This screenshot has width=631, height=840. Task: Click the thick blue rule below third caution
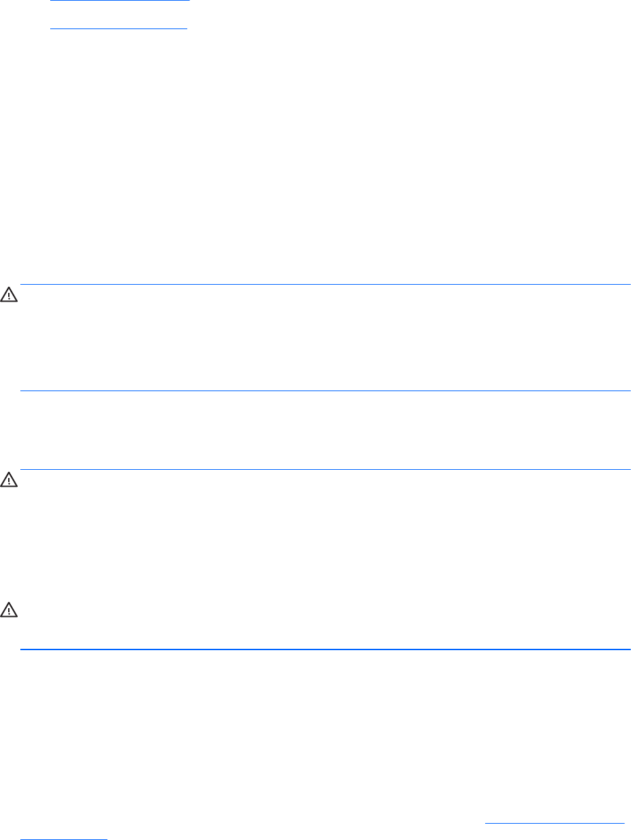click(x=326, y=649)
